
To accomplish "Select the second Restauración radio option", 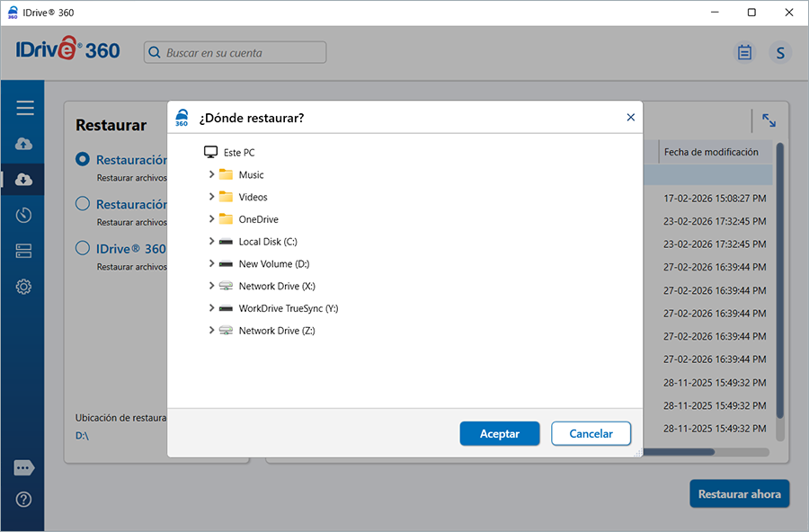I will click(83, 204).
